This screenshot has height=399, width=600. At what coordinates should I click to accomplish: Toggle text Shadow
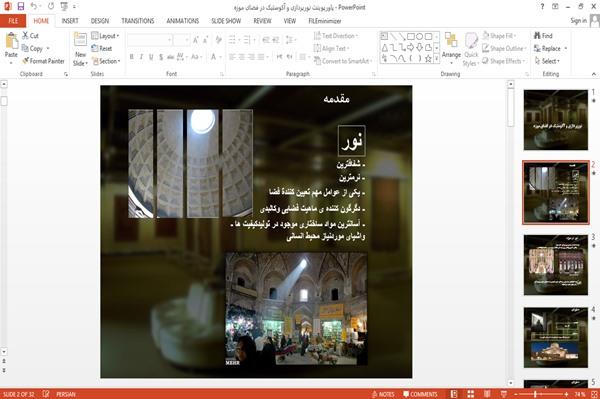(x=161, y=57)
